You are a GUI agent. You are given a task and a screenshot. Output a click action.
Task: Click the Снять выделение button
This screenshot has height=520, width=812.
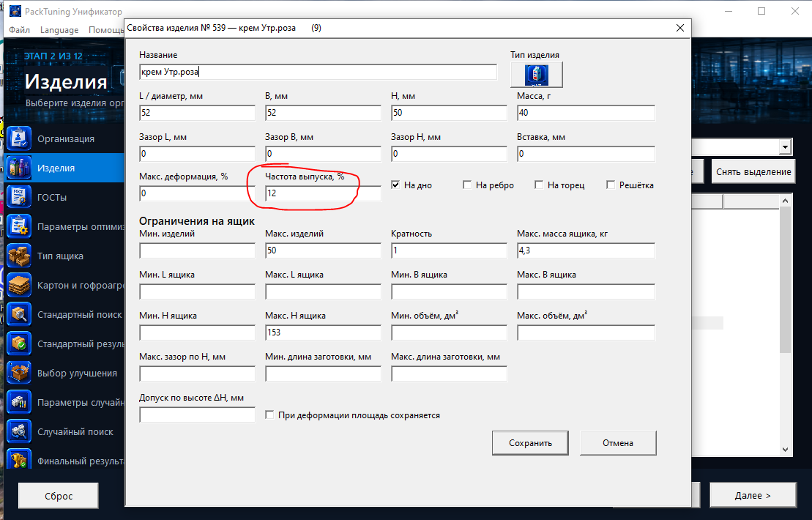(753, 172)
